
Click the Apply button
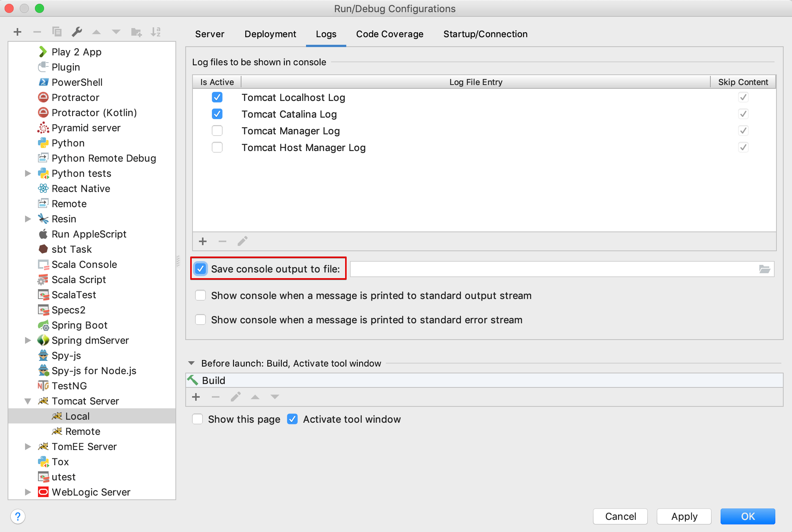[x=684, y=516]
